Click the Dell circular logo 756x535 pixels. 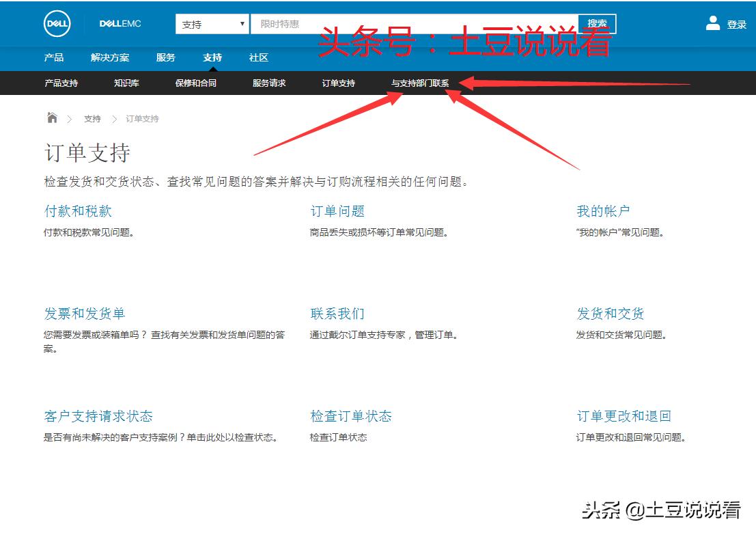click(56, 23)
